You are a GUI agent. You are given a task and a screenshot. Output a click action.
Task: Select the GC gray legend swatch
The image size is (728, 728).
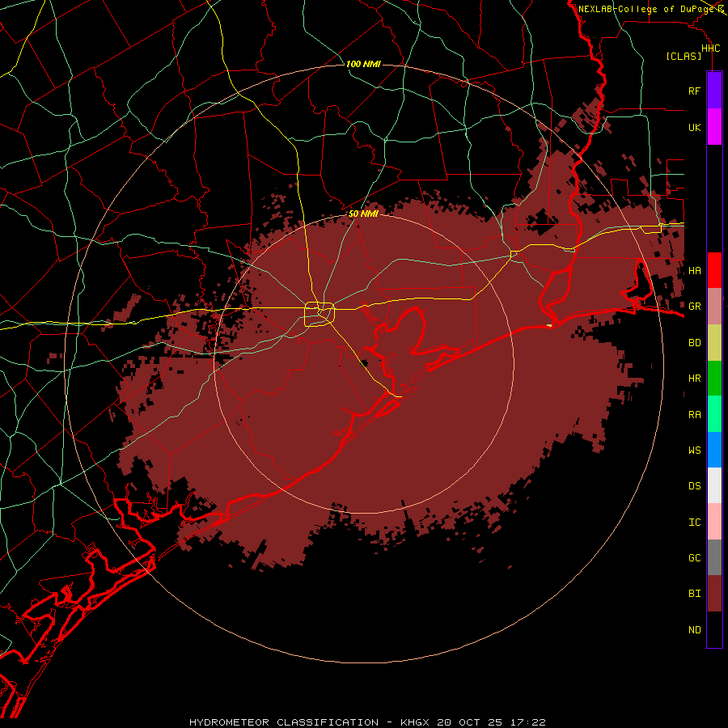714,557
